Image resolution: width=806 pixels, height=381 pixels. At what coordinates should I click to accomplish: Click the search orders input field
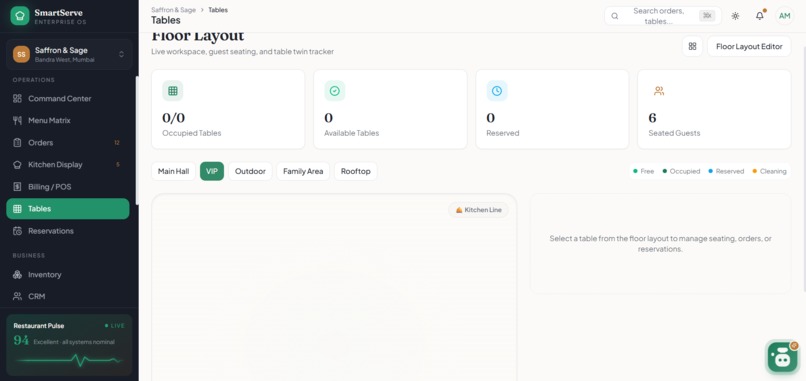[663, 16]
